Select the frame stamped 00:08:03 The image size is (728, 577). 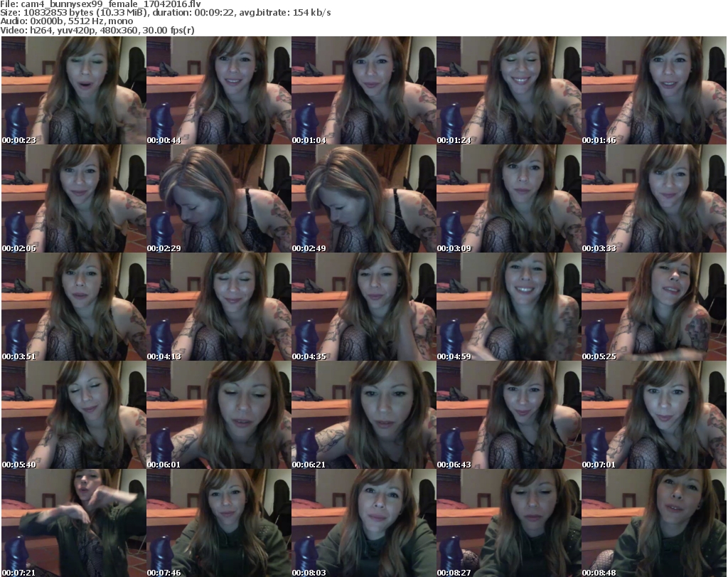pos(363,523)
